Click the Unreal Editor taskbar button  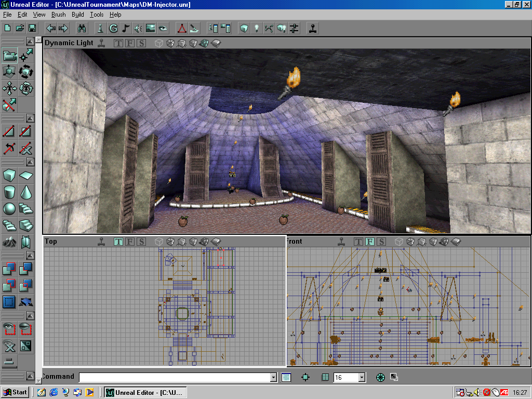(x=144, y=392)
